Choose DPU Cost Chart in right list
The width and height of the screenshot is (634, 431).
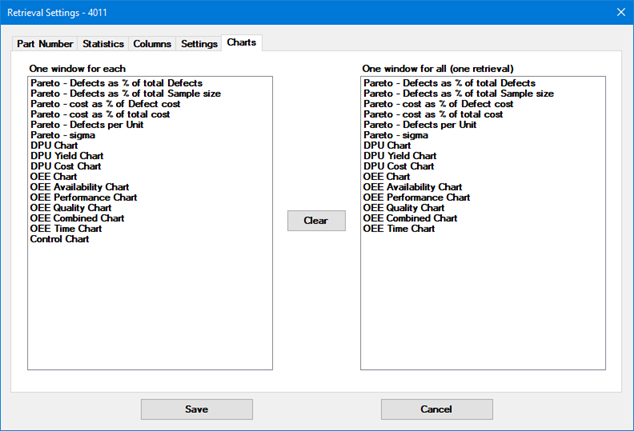point(397,166)
